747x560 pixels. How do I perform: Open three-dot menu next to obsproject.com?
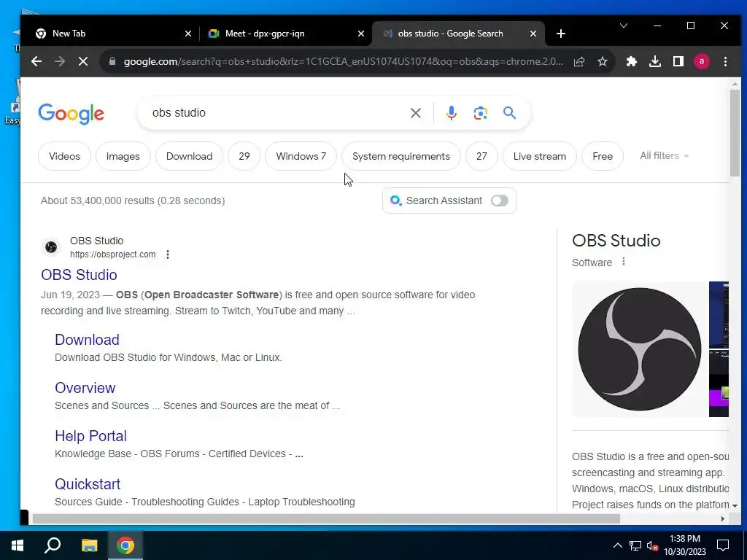click(x=168, y=254)
